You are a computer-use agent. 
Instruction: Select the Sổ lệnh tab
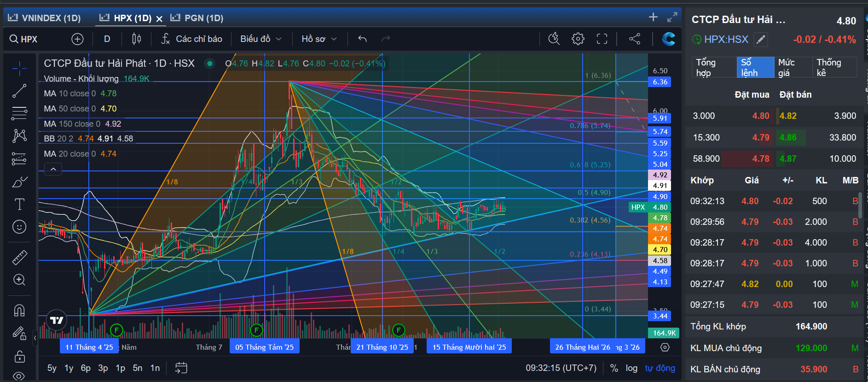coord(755,67)
